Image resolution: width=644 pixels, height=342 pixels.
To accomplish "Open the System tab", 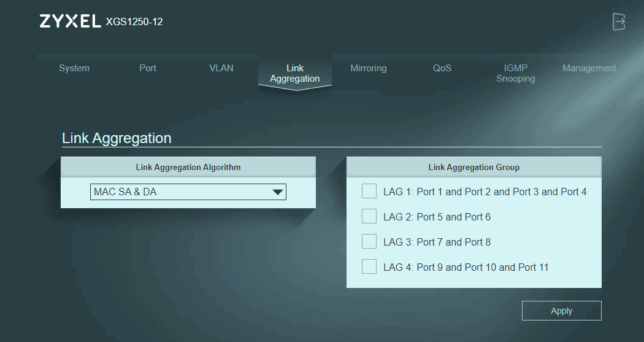I will click(74, 68).
